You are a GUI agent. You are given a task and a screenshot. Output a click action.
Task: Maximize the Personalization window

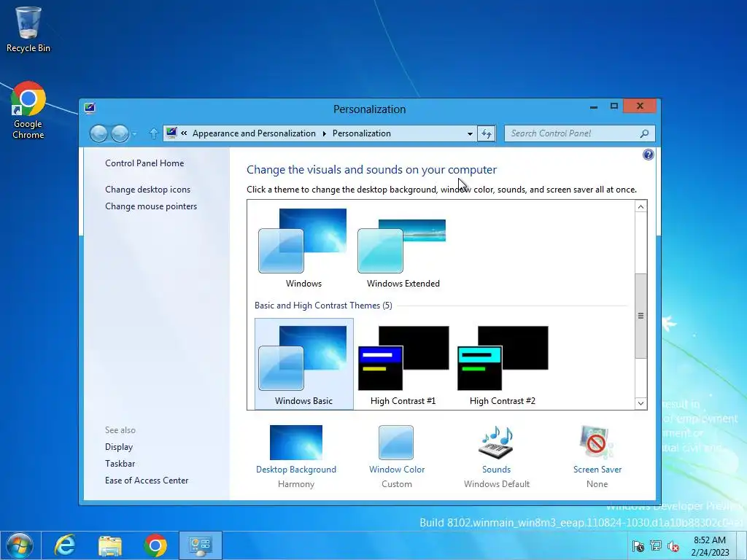(x=614, y=106)
